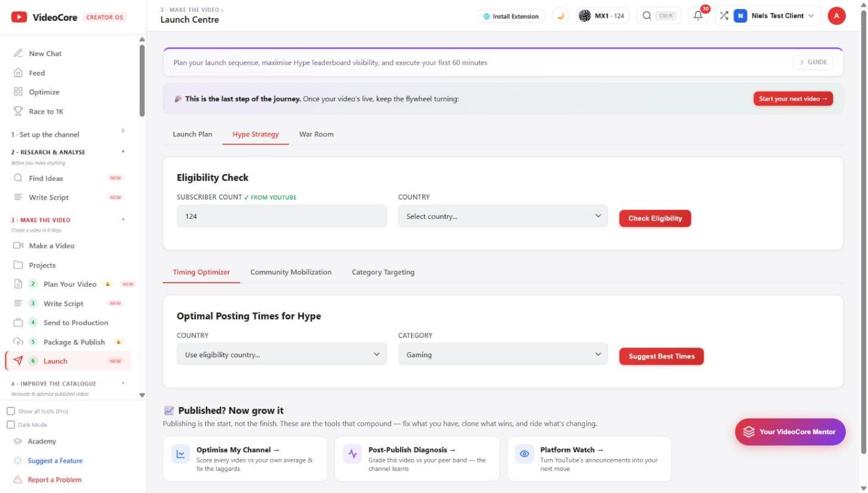Open the Launch paper-plane item in sidebar
Image resolution: width=868 pixels, height=493 pixels.
(x=67, y=361)
